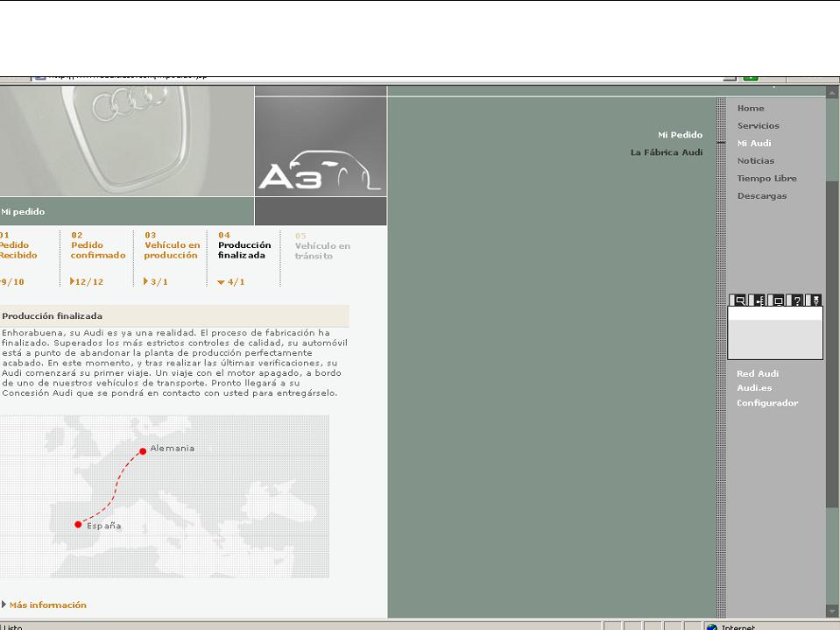
Task: Click the Audi A3 model logo
Action: [x=320, y=170]
